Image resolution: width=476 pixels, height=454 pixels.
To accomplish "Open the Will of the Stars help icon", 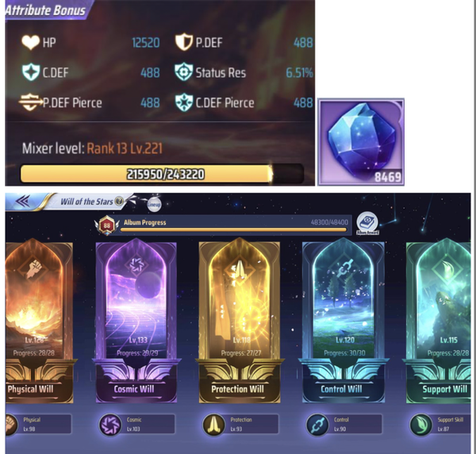I will [x=119, y=201].
